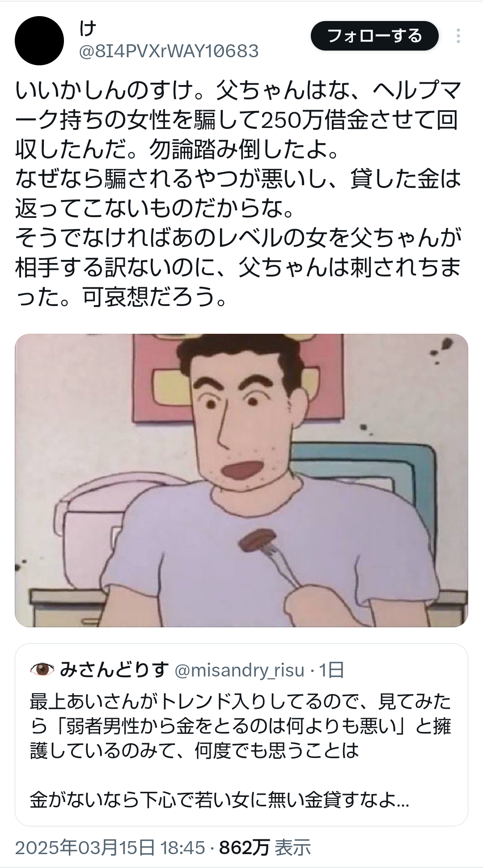The image size is (483, 868).
Task: Open the display name け
Action: click(88, 29)
